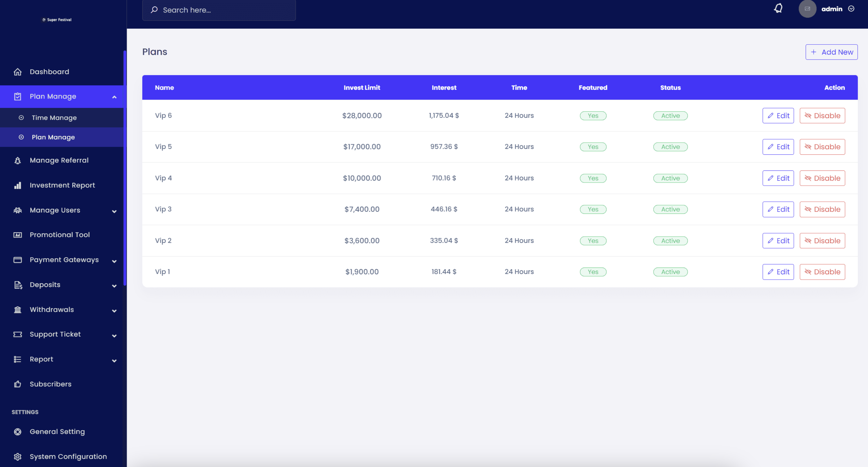
Task: Click the Subscribers sidebar icon
Action: pos(17,384)
